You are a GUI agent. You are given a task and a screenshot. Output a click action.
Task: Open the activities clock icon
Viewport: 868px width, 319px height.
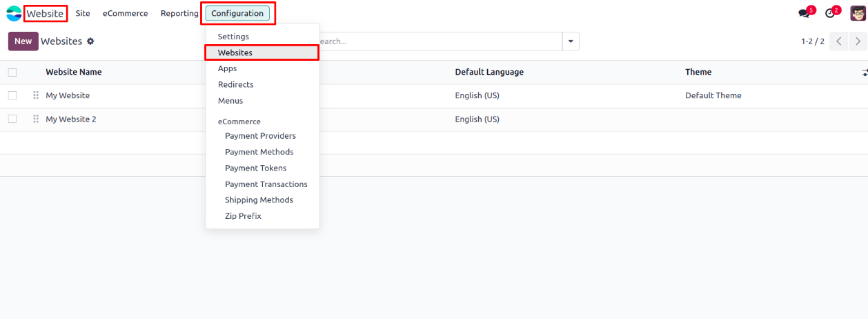point(830,14)
